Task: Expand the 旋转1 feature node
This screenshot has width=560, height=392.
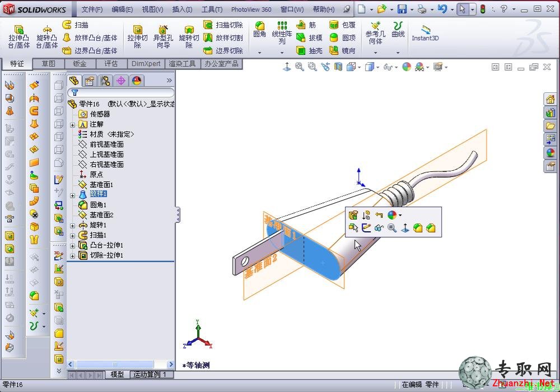Action: [x=72, y=226]
